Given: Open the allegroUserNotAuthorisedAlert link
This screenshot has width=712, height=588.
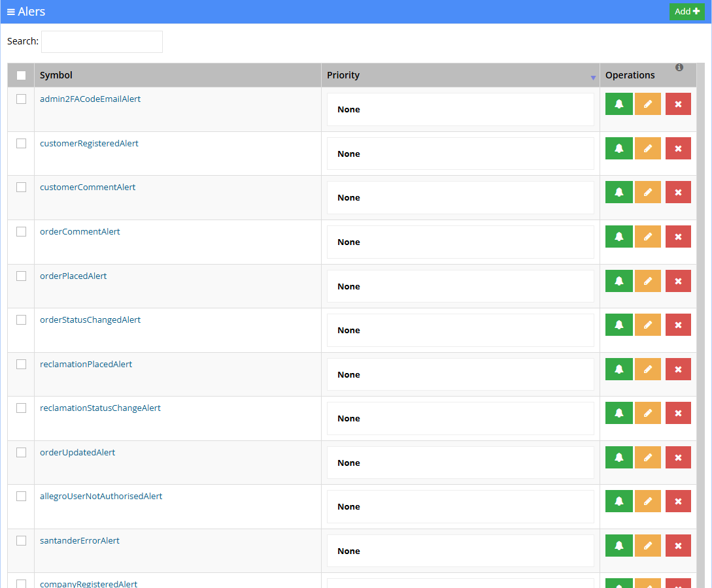Looking at the screenshot, I should 101,497.
